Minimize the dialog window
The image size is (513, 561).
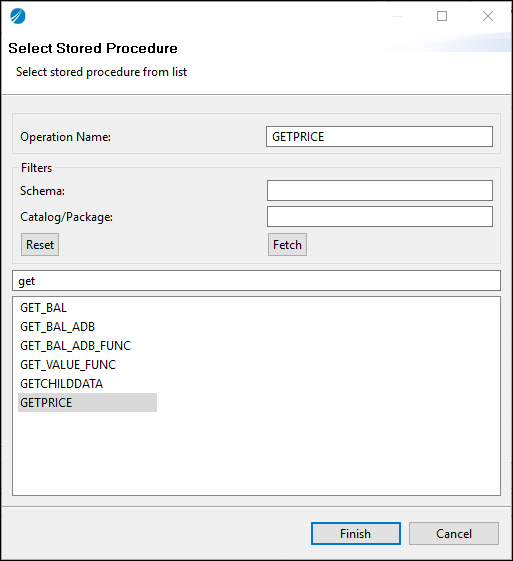pos(397,16)
